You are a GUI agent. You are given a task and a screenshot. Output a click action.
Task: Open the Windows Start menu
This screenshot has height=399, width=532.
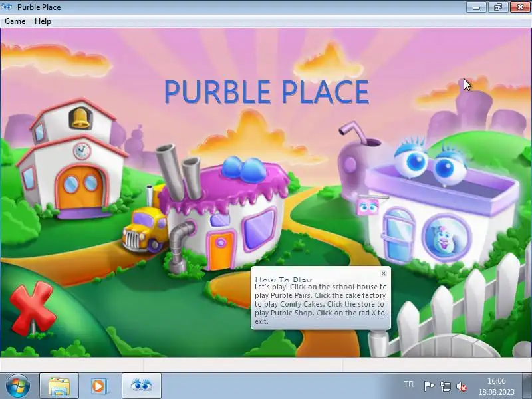coord(18,386)
